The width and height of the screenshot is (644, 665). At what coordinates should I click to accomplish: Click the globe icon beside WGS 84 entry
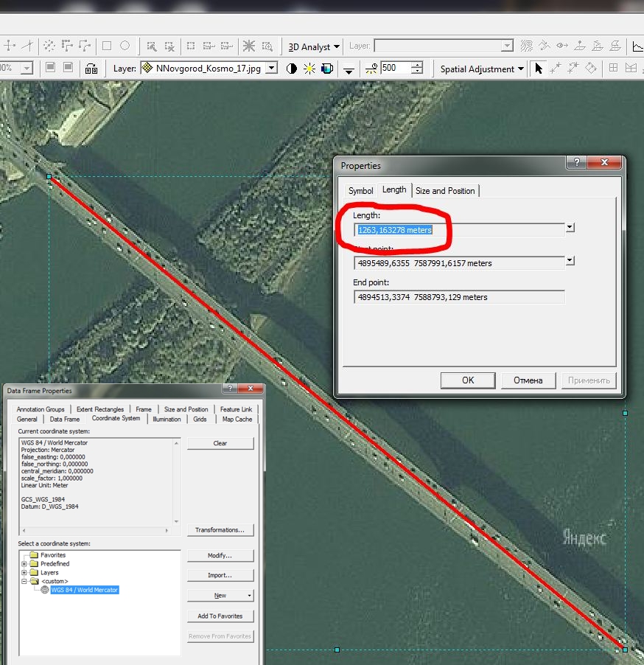pyautogui.click(x=45, y=590)
